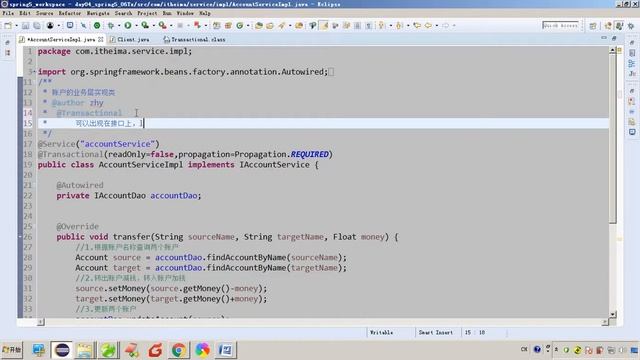The height and width of the screenshot is (360, 640).
Task: Expand the New file dropdown arrow
Action: (x=16, y=26)
